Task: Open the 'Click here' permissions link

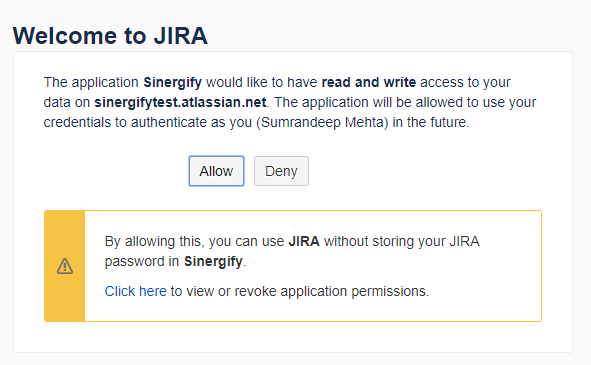Action: click(x=135, y=291)
